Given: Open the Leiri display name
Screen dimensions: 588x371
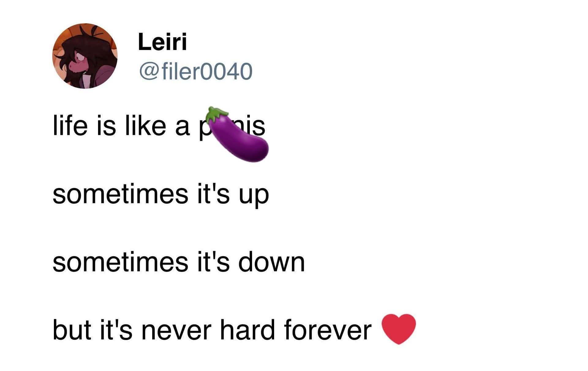Looking at the screenshot, I should (x=162, y=42).
